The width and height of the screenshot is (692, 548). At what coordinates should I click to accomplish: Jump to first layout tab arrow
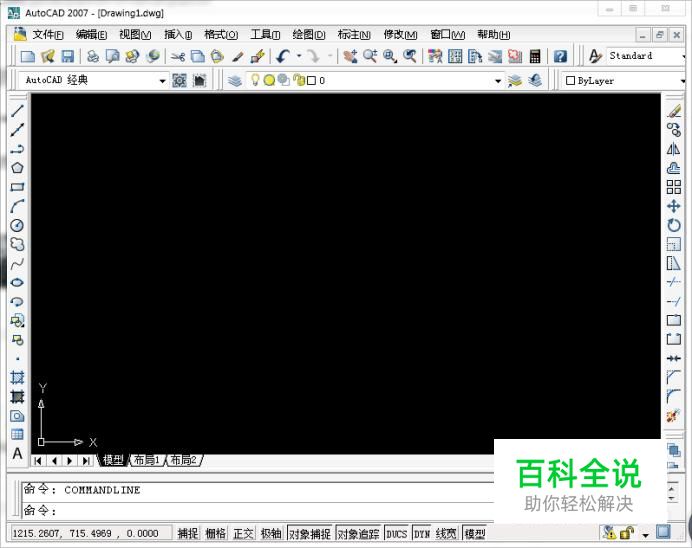[x=38, y=461]
